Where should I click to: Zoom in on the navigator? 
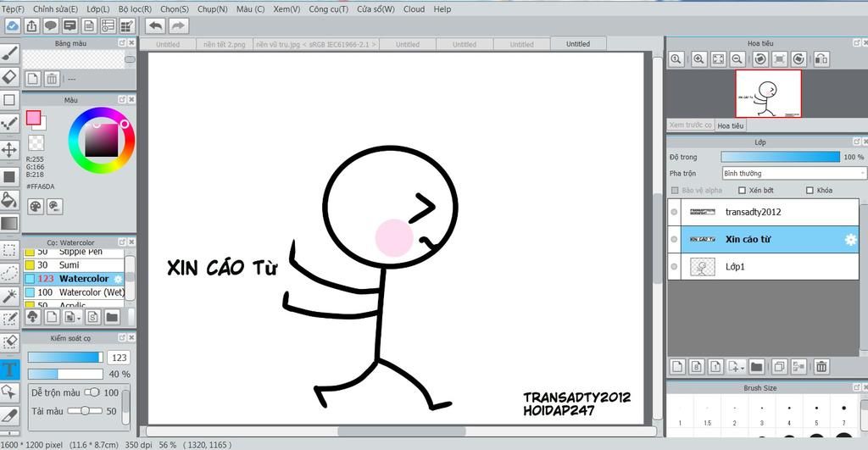click(x=698, y=59)
